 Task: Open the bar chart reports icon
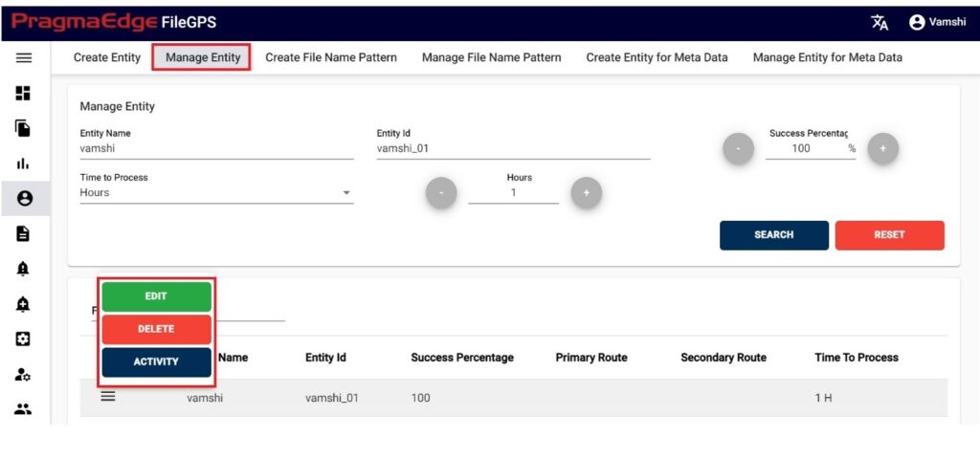point(23,164)
